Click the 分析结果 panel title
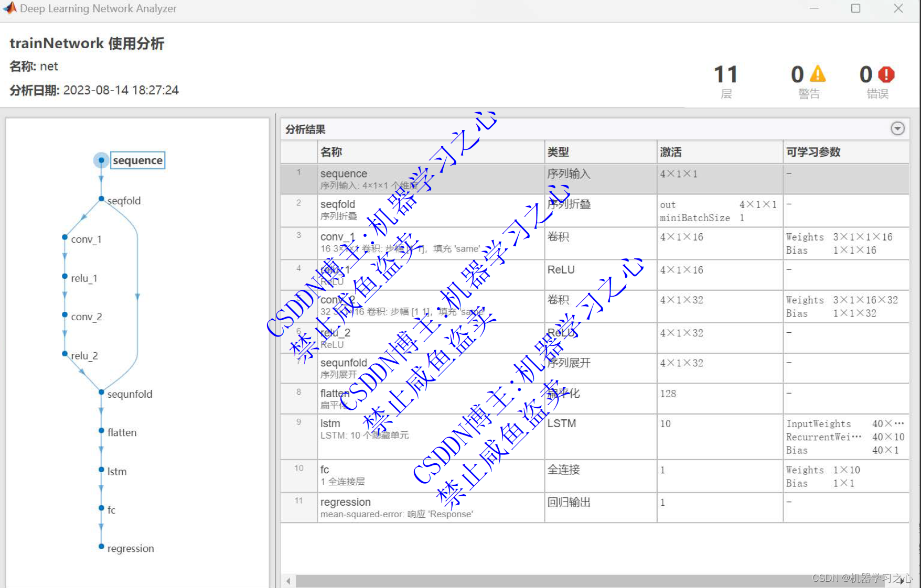This screenshot has height=588, width=921. [x=305, y=129]
